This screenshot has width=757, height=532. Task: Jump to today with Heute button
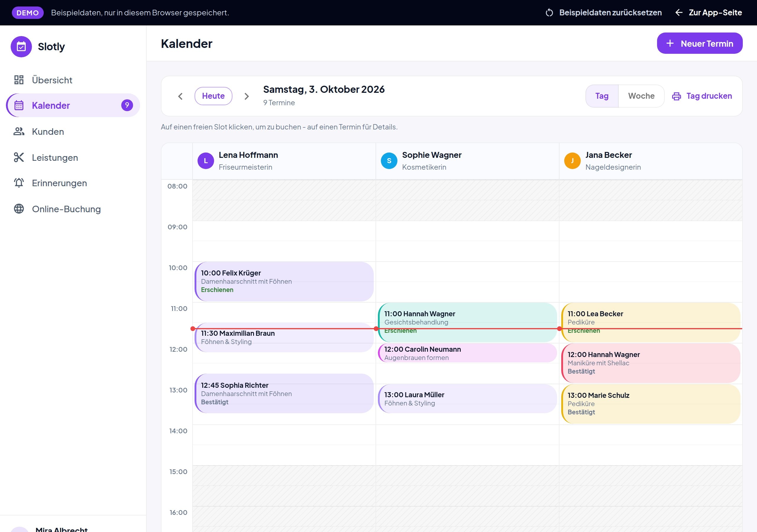click(213, 96)
